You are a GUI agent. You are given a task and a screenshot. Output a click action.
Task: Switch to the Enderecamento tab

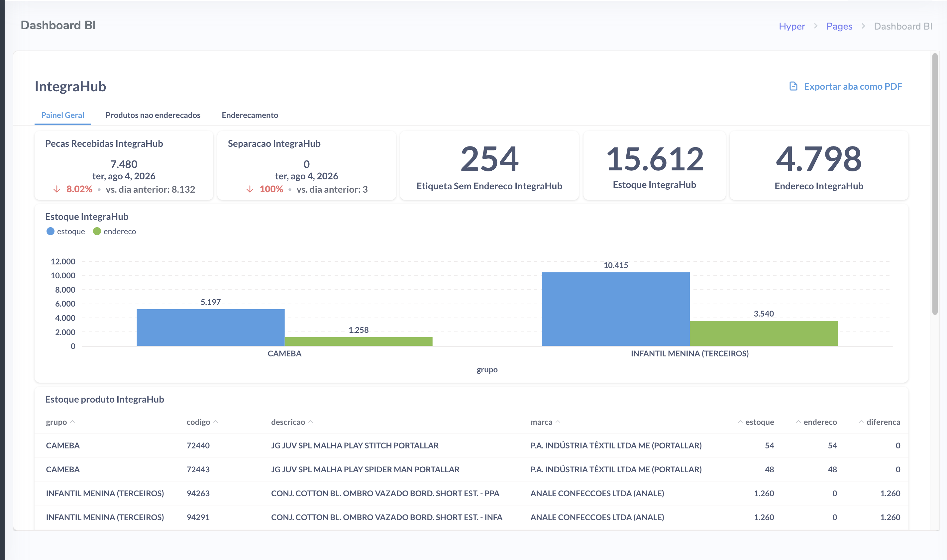250,115
